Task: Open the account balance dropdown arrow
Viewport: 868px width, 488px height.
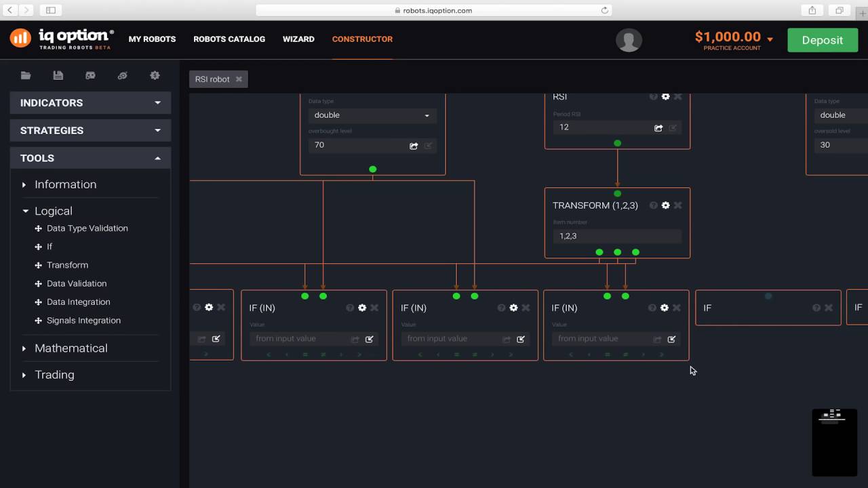Action: [x=770, y=39]
